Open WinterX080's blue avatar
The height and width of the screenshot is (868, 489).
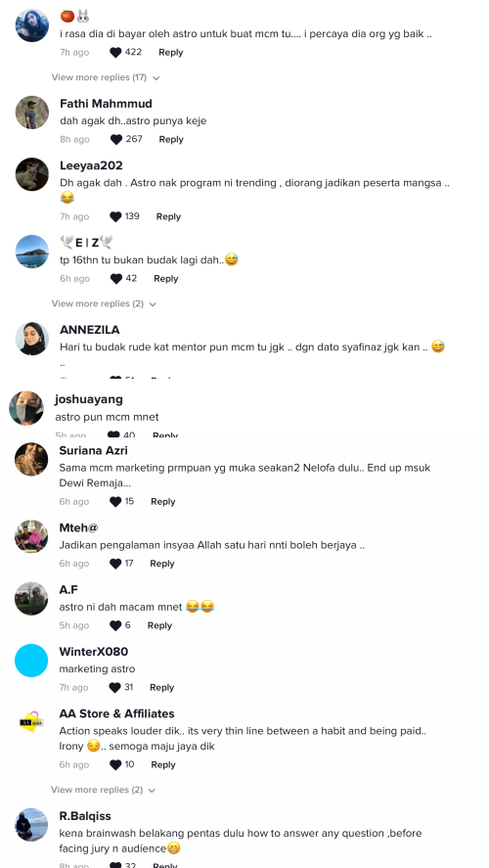[x=31, y=661]
